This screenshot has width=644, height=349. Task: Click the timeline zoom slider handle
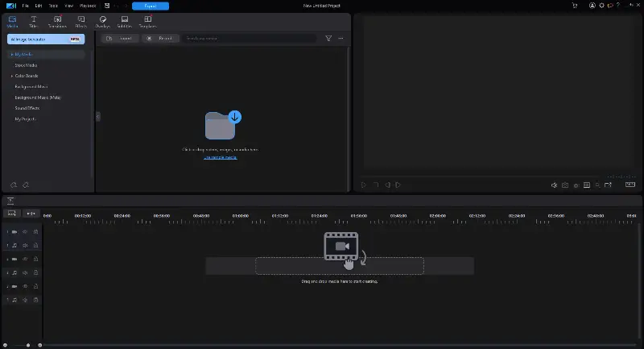28,345
